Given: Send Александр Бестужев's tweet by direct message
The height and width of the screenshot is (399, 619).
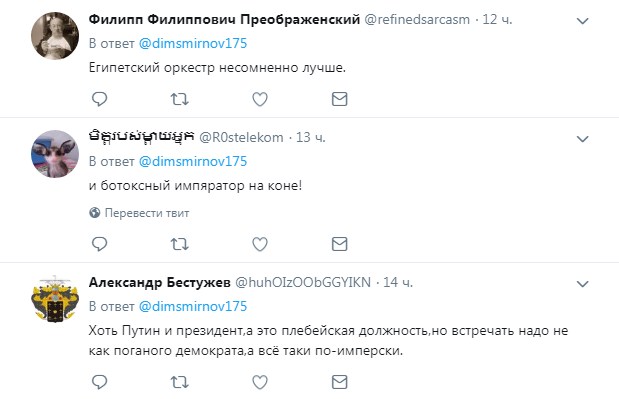Looking at the screenshot, I should (340, 382).
